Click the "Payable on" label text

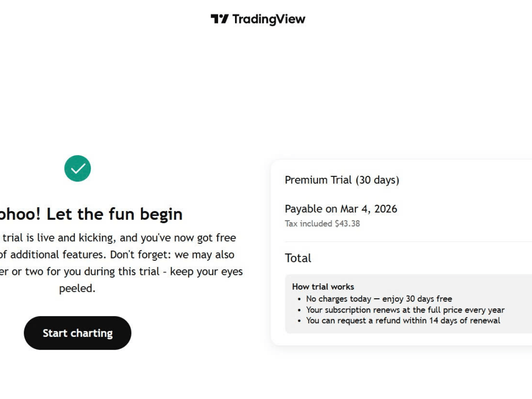pyautogui.click(x=311, y=209)
